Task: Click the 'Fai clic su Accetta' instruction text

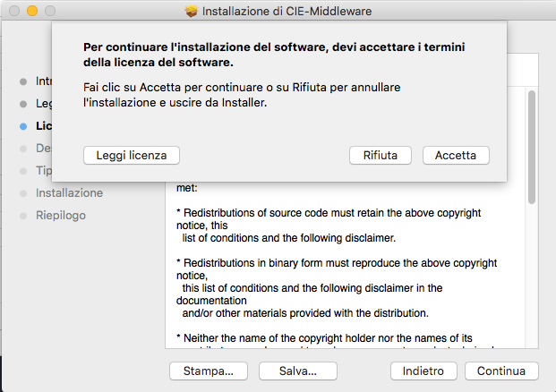Action: (242, 95)
